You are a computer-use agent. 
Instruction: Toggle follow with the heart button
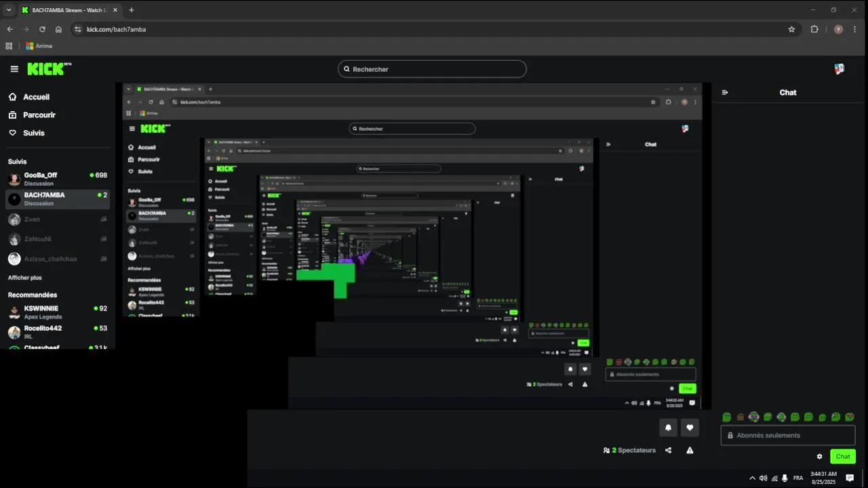pyautogui.click(x=690, y=428)
